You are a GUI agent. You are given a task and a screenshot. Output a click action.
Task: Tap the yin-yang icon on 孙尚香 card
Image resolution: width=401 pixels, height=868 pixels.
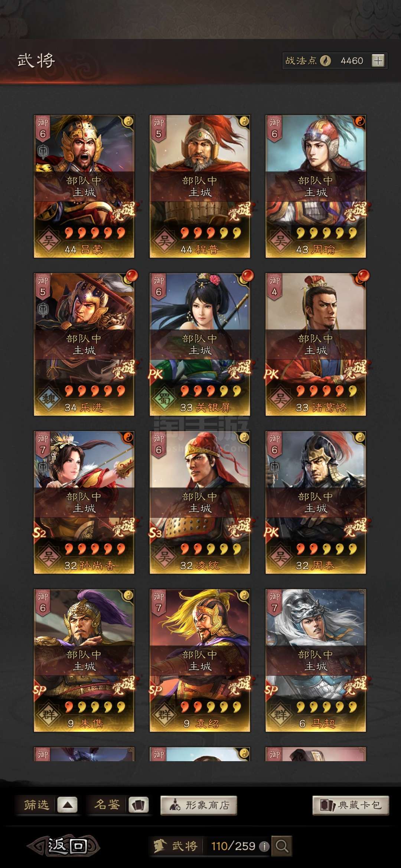pyautogui.click(x=128, y=437)
